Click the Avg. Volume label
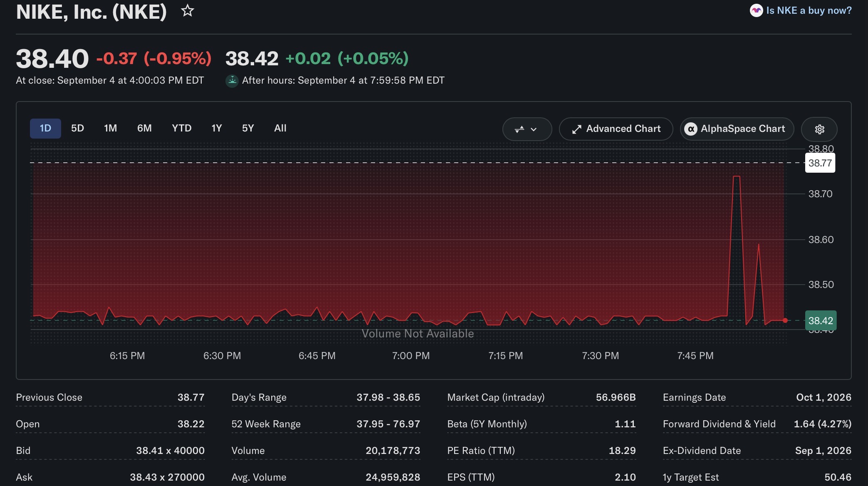The height and width of the screenshot is (486, 868). point(259,477)
